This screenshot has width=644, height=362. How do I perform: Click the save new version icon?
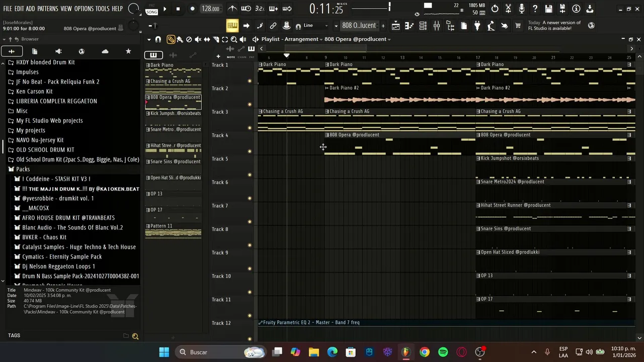coord(562,9)
